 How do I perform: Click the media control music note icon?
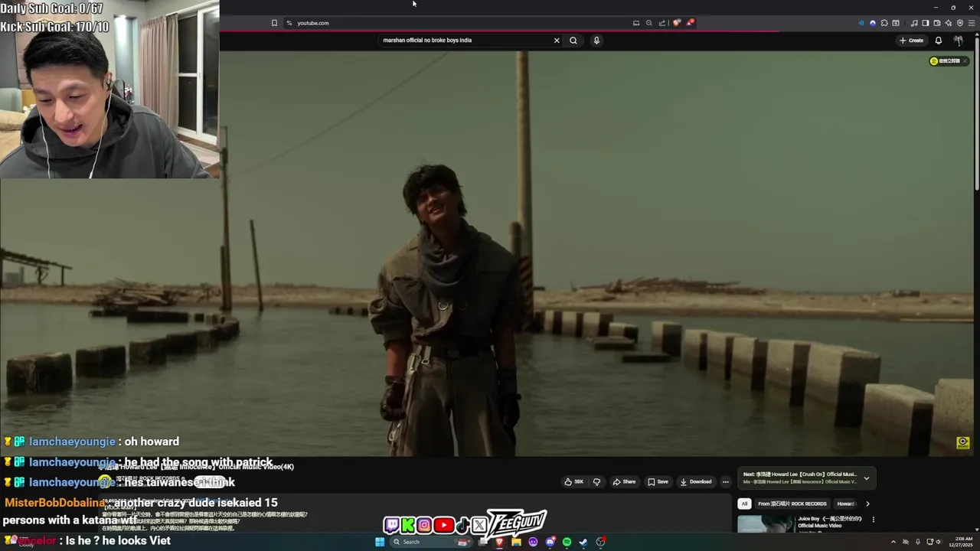[914, 23]
